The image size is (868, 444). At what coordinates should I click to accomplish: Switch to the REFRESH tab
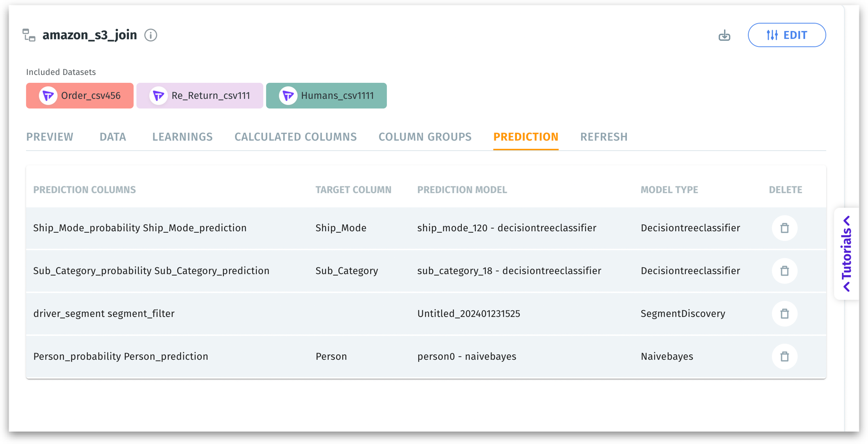point(604,137)
